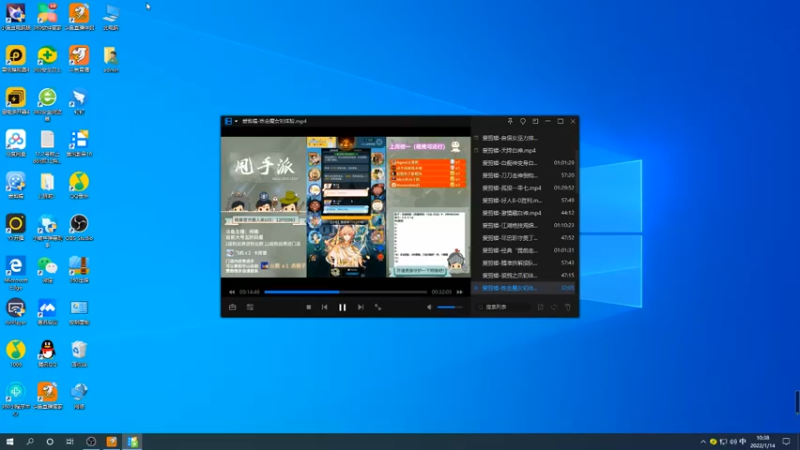
Task: Play the playlist video lasting 01:01:31
Action: (x=525, y=251)
